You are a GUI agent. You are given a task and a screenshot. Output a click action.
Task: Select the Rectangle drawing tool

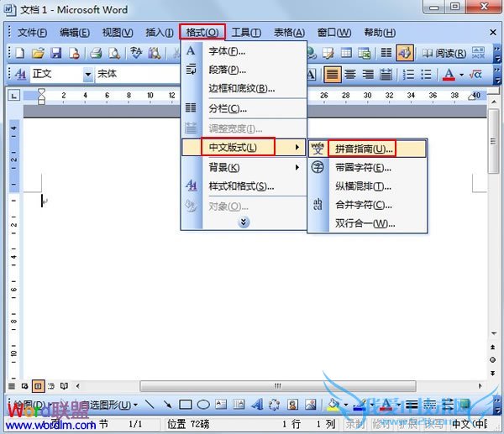pos(186,405)
